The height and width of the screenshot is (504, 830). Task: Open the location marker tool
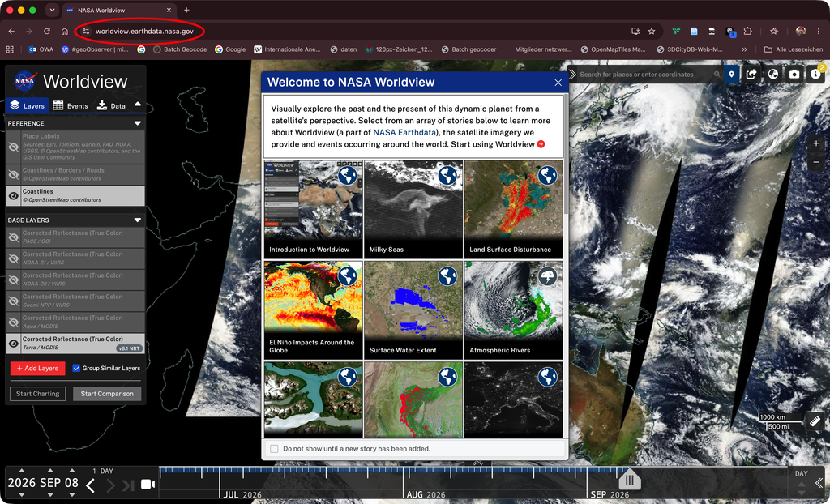(x=731, y=74)
